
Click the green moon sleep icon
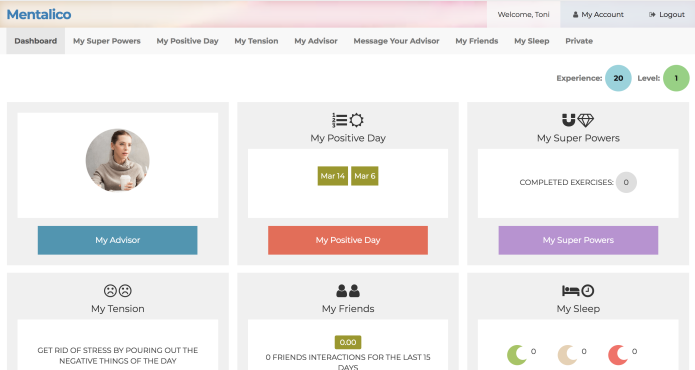click(x=517, y=355)
